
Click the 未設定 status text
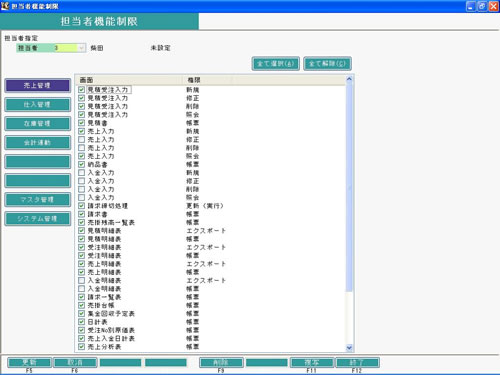[x=160, y=48]
